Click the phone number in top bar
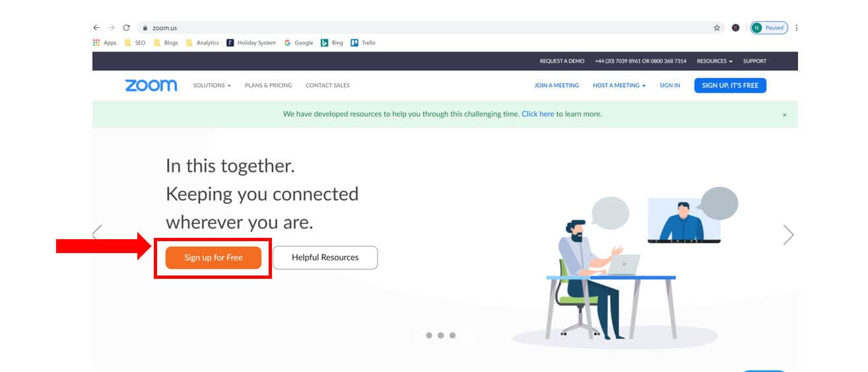The height and width of the screenshot is (372, 868). click(640, 61)
